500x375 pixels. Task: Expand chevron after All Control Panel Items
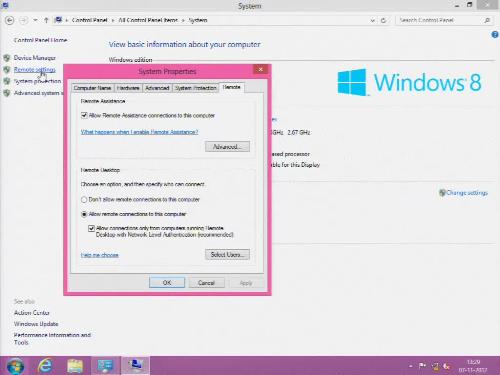pos(183,21)
